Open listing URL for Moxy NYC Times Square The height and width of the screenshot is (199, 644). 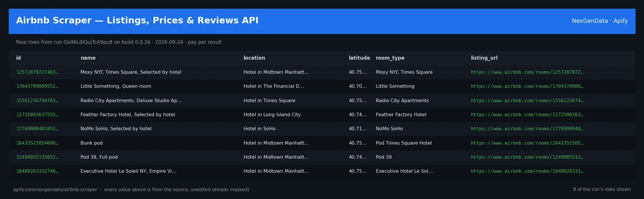tap(527, 72)
